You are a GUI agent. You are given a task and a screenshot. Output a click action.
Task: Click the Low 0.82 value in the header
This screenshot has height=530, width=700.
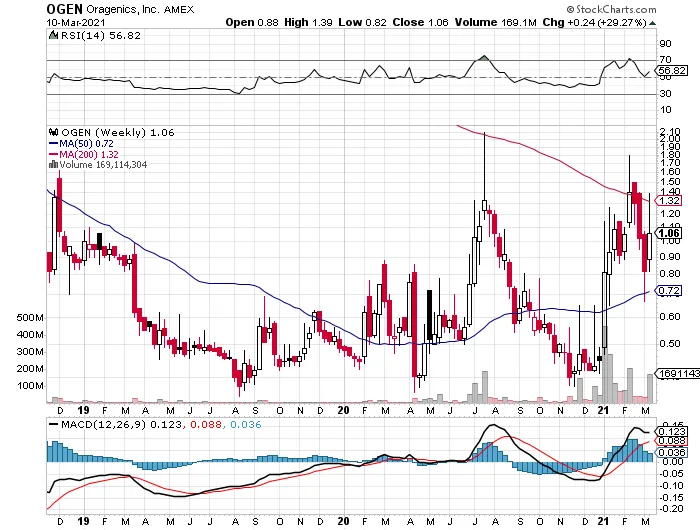(x=362, y=22)
